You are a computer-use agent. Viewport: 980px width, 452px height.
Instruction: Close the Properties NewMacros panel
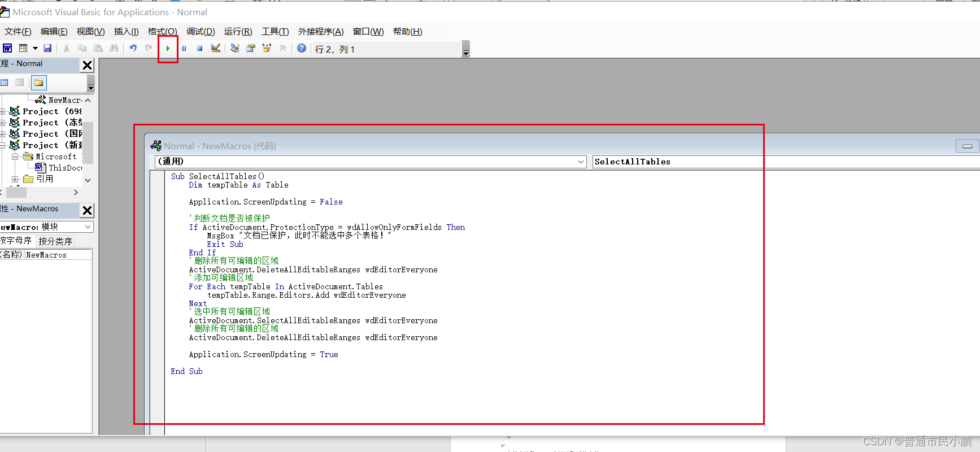tap(88, 210)
